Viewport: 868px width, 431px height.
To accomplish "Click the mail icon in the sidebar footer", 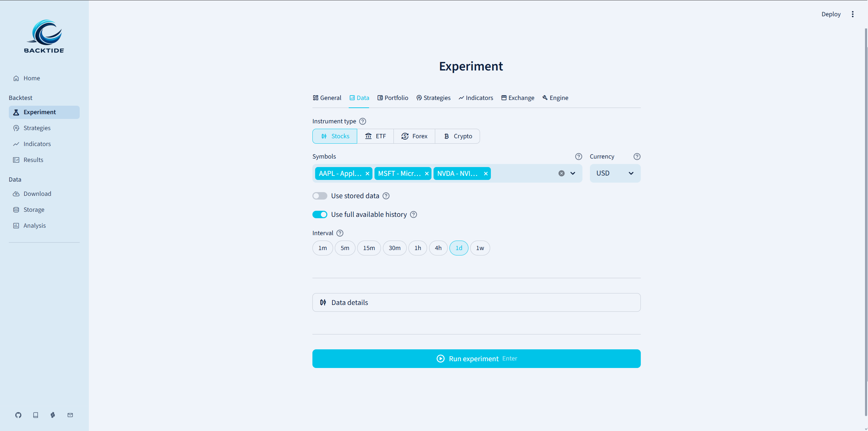I will 70,415.
